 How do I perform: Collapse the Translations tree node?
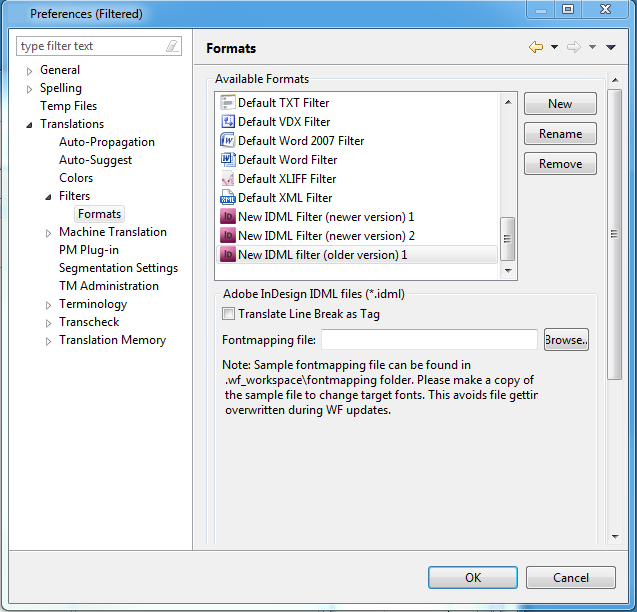[29, 125]
